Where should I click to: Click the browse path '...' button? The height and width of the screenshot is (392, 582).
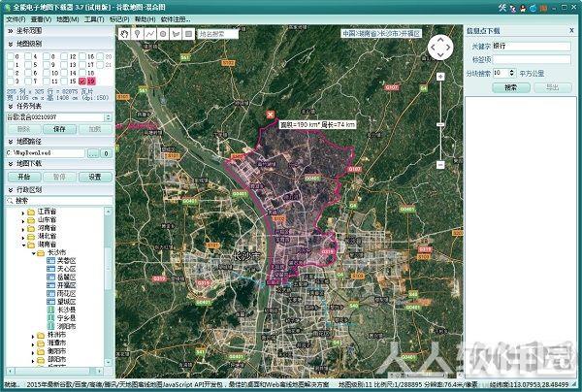coord(93,153)
